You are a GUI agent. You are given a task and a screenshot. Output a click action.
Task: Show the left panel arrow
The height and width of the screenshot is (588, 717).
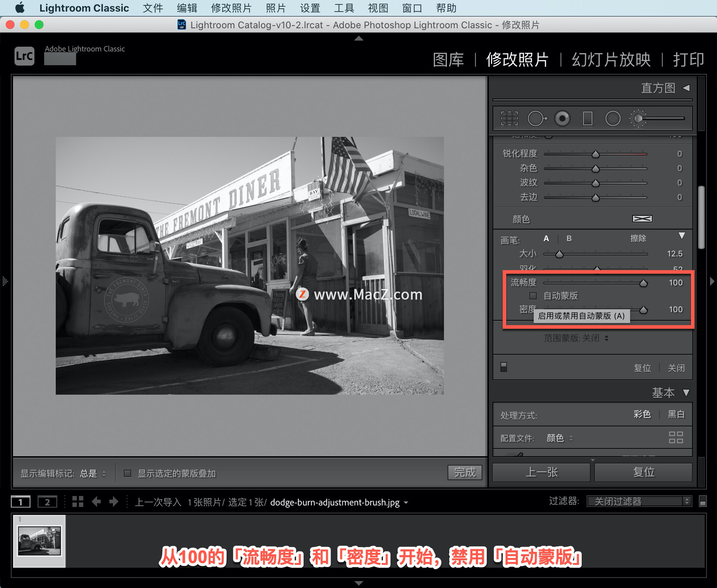point(5,281)
